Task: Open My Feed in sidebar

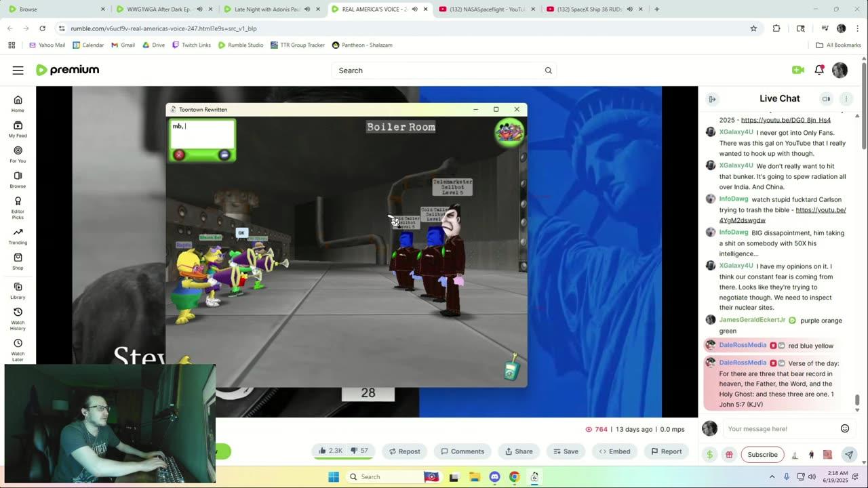Action: click(x=18, y=129)
